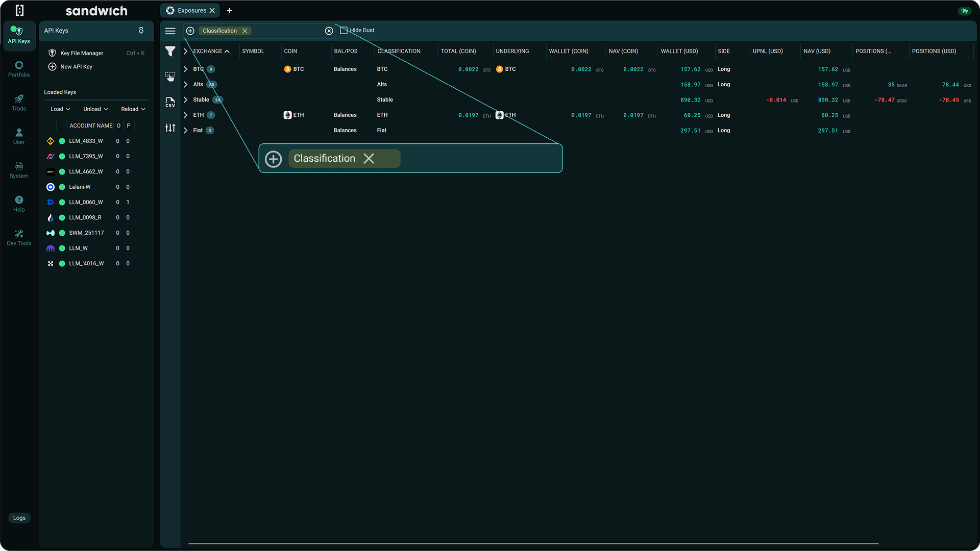Export the table using the CSV icon

[x=170, y=102]
